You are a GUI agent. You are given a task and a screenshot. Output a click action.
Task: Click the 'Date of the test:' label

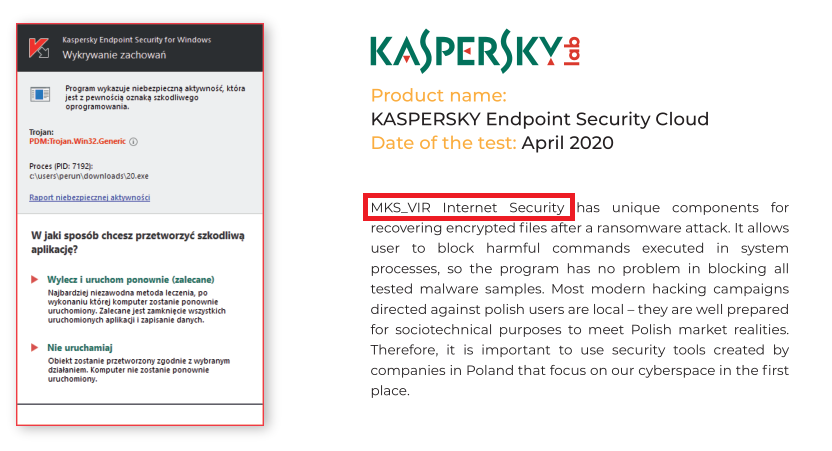coord(443,143)
